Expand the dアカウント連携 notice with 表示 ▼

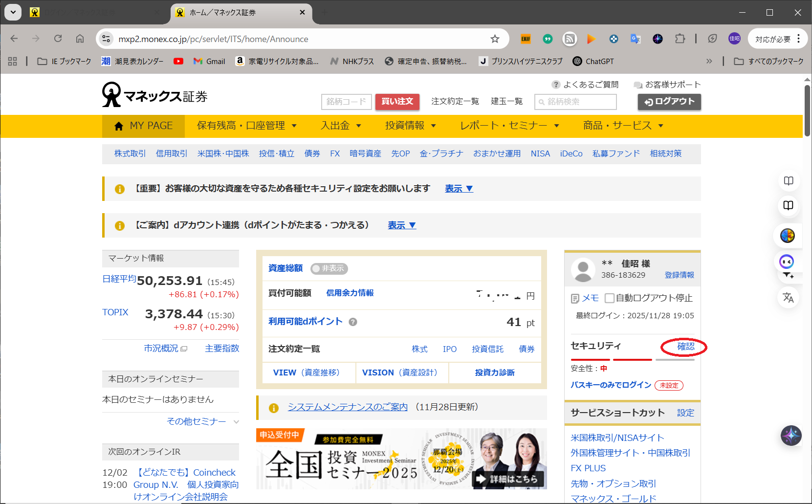[x=401, y=225]
